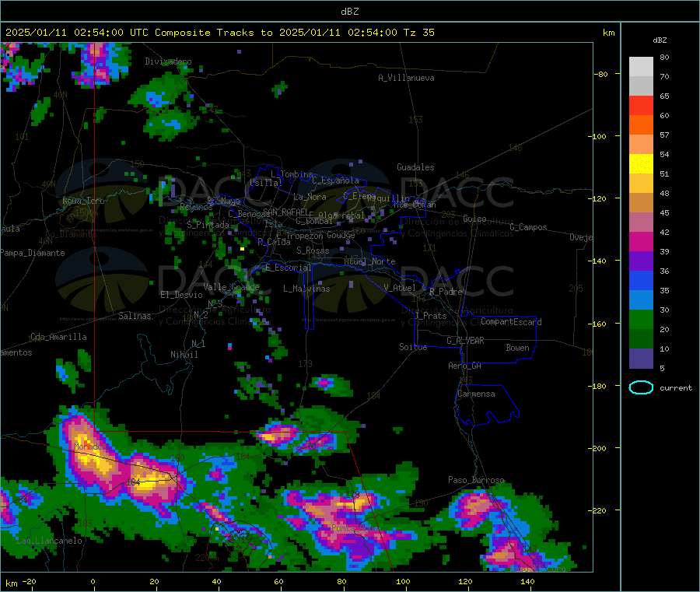Click the La_Nora map label

point(310,197)
